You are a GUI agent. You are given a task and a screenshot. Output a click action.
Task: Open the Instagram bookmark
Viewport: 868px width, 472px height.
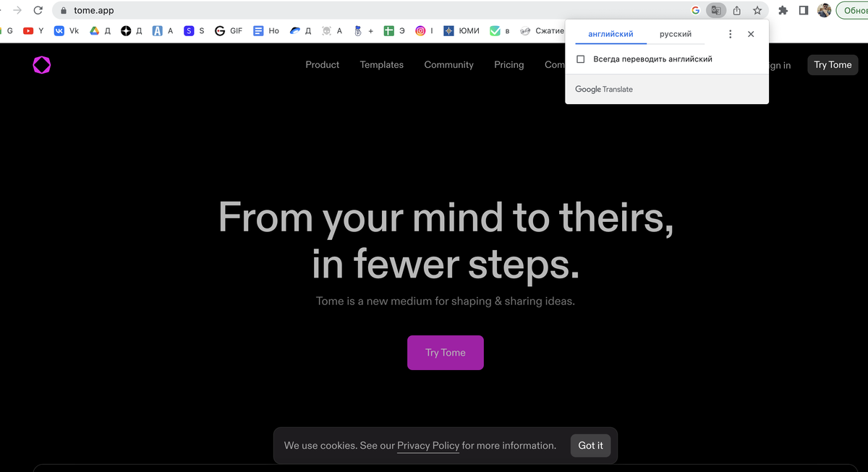tap(425, 31)
